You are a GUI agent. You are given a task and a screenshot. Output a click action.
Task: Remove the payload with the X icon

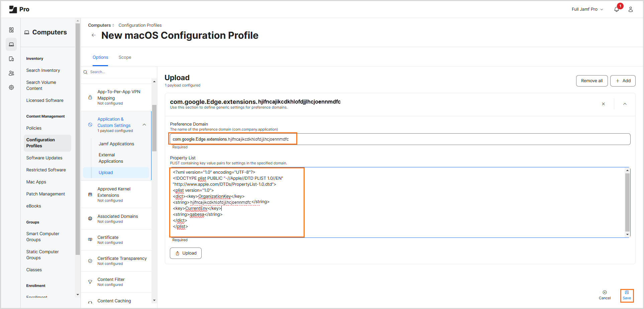604,104
